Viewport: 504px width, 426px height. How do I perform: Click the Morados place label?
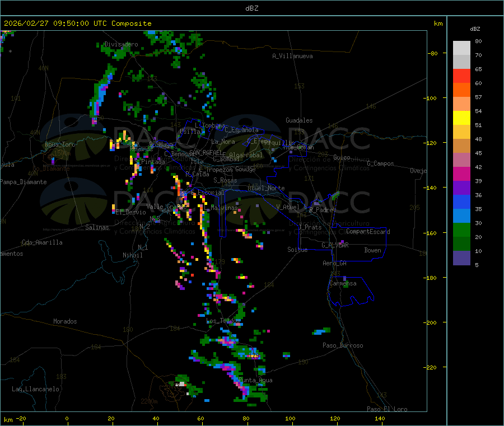tap(65, 321)
